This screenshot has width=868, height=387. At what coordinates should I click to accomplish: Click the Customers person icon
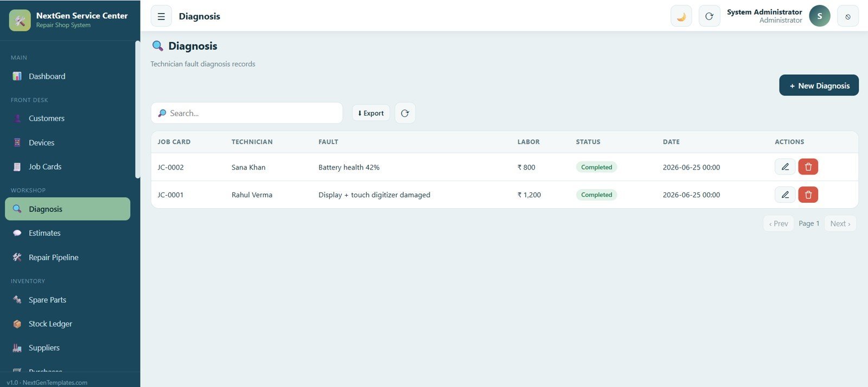pyautogui.click(x=17, y=118)
